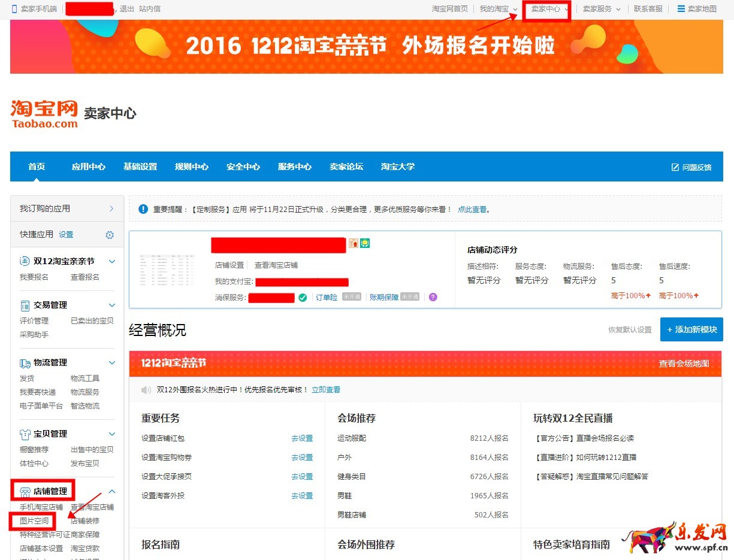Open 店铺设置 in the shop card
The width and height of the screenshot is (734, 560).
229,265
